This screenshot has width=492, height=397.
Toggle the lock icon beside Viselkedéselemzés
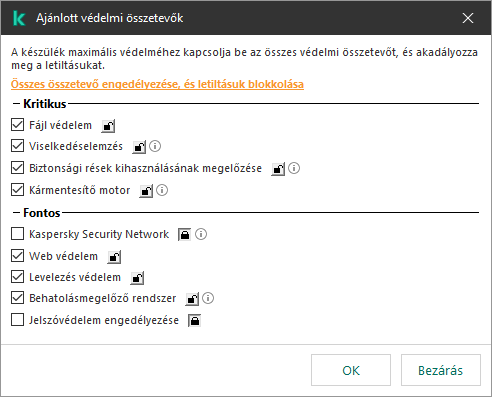[x=139, y=147]
